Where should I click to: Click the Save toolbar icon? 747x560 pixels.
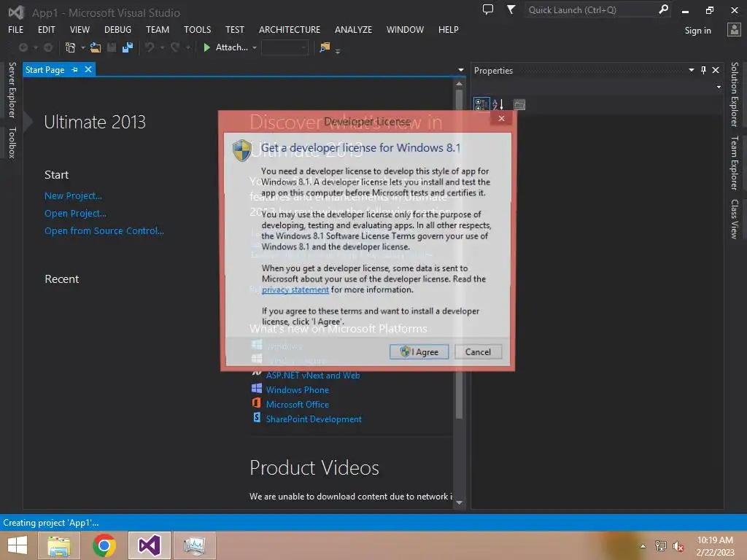point(112,47)
